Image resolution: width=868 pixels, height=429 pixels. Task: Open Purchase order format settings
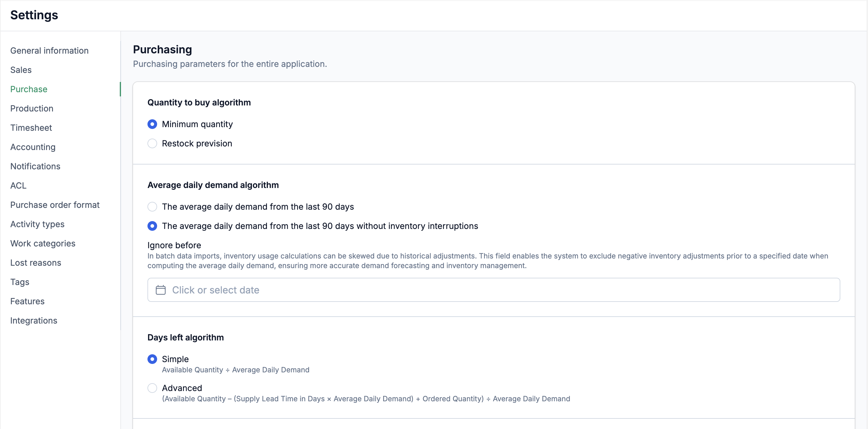(55, 205)
